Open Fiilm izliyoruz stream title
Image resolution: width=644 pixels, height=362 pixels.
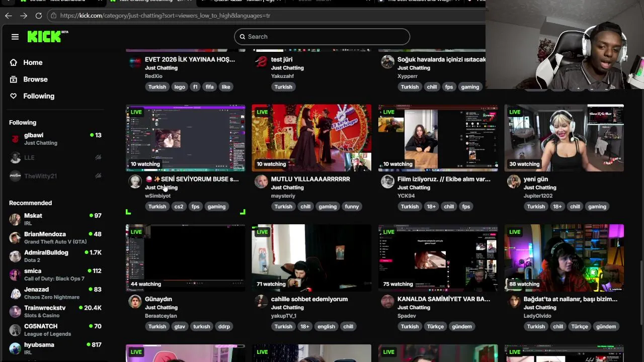click(x=444, y=179)
